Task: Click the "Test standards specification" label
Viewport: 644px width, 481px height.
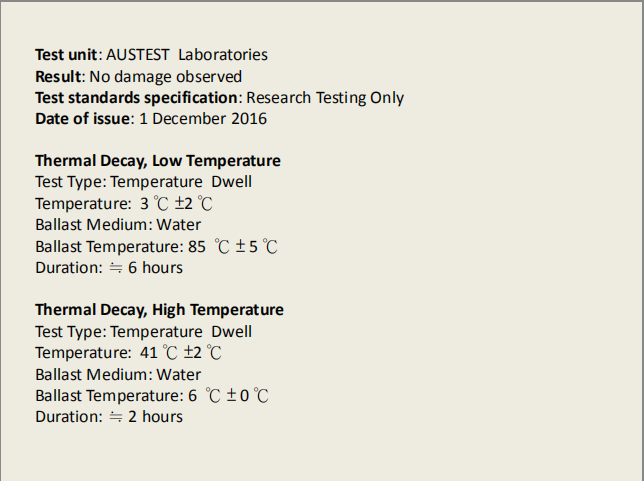Action: pos(136,98)
